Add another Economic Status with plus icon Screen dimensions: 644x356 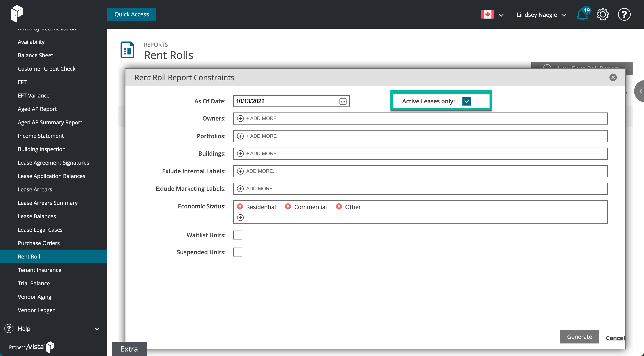(240, 218)
